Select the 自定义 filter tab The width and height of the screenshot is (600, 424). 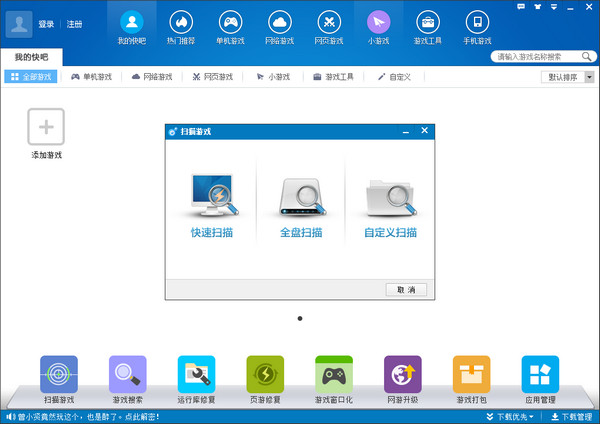tap(394, 76)
